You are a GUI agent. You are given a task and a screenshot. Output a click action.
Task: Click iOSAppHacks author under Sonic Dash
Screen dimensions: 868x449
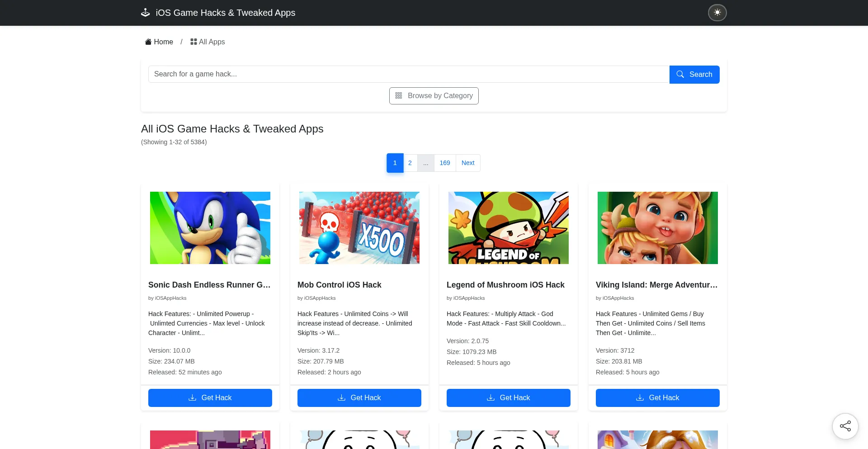pyautogui.click(x=170, y=298)
